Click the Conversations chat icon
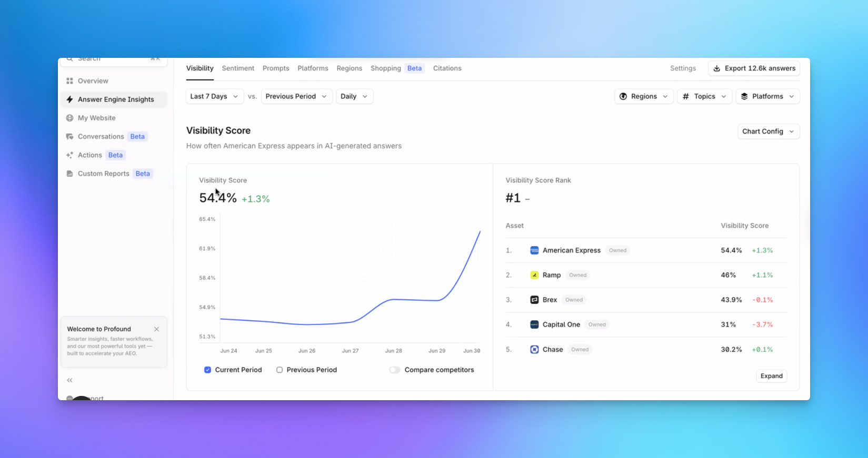 pos(69,137)
